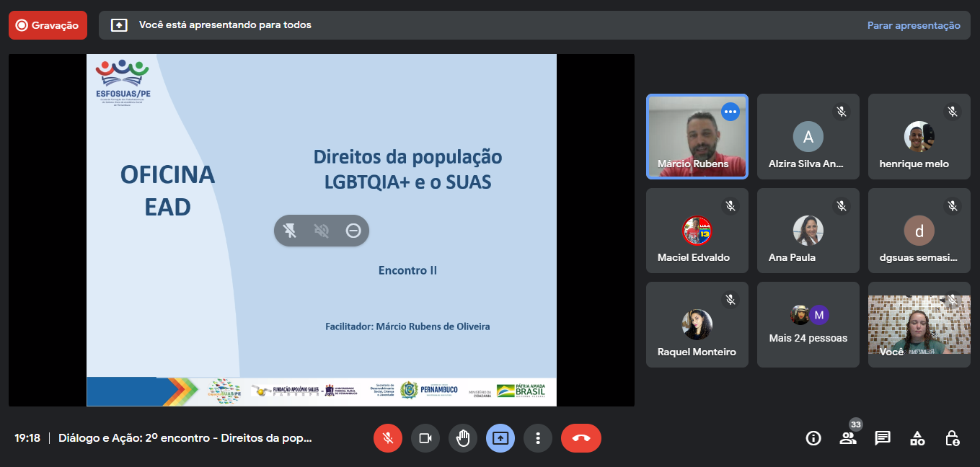The height and width of the screenshot is (467, 980).
Task: Open the activities shapes icon
Action: point(917,438)
